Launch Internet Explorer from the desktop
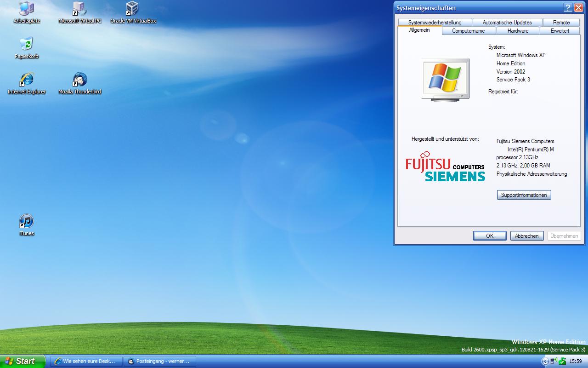This screenshot has width=588, height=368. 27,80
